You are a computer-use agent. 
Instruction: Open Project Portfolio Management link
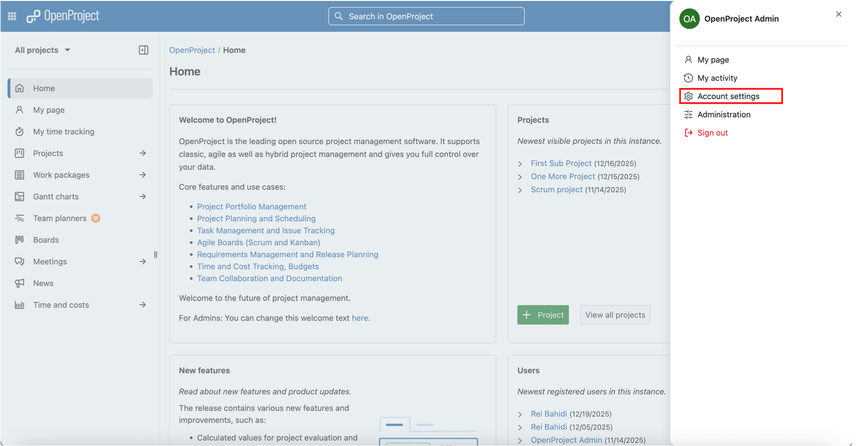click(x=252, y=206)
